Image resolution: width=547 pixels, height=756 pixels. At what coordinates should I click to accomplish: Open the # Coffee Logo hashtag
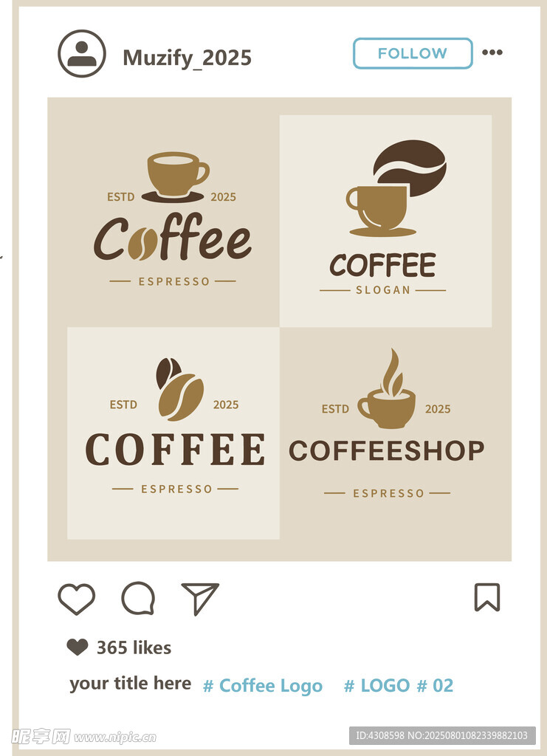(263, 686)
